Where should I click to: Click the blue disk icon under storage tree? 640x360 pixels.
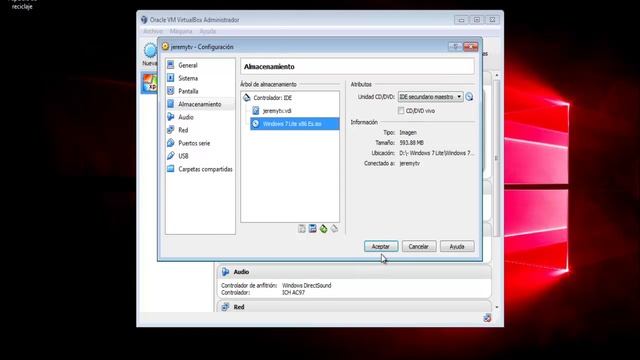pyautogui.click(x=313, y=229)
